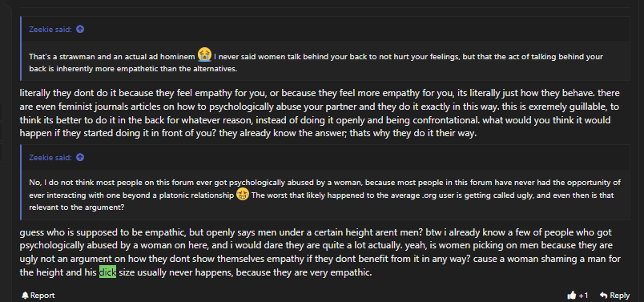Like the post with the thumbs-up icon
Screen dimensions: 644x302
pyautogui.click(x=571, y=295)
